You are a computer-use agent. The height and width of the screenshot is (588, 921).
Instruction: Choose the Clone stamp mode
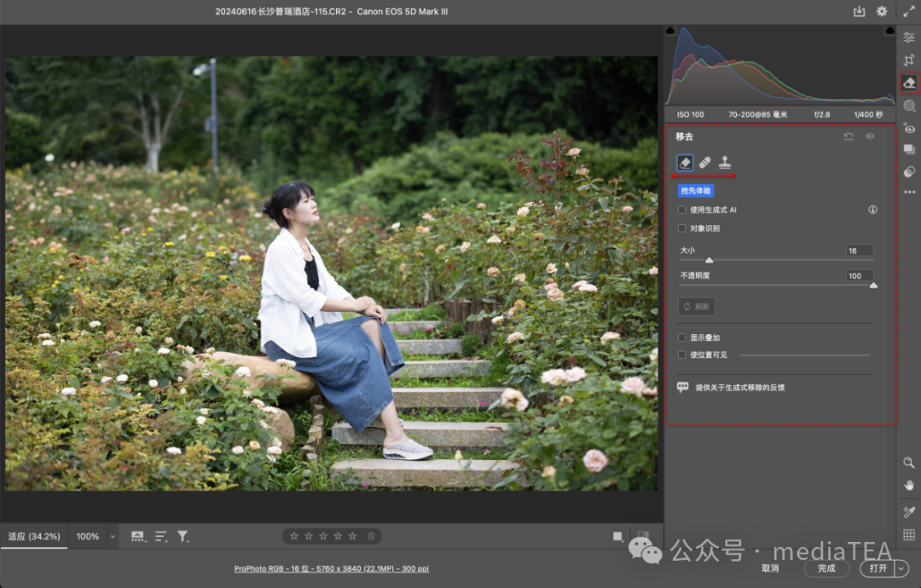tap(725, 162)
